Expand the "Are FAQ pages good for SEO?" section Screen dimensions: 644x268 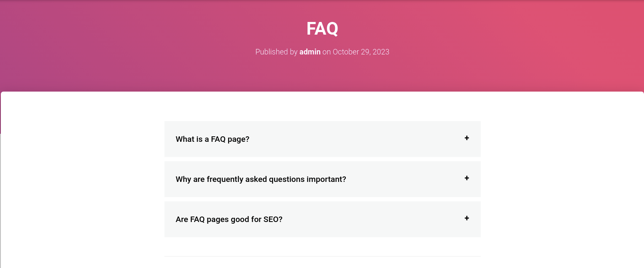(x=322, y=219)
